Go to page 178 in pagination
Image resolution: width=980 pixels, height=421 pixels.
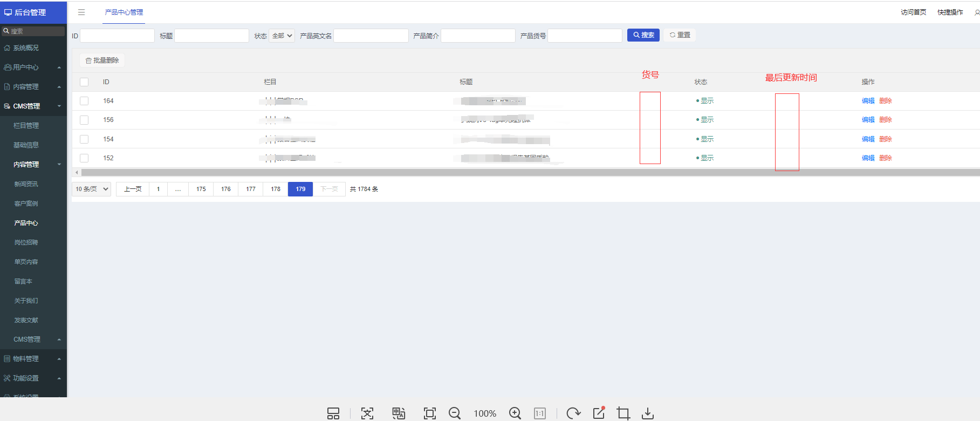(x=276, y=189)
